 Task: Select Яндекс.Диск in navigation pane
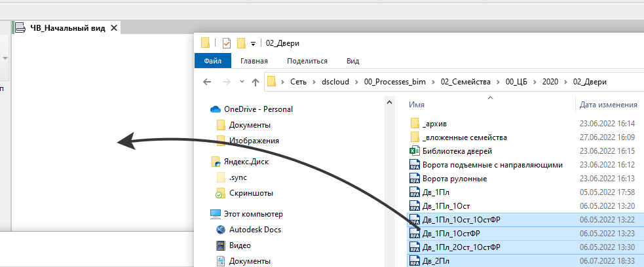click(246, 162)
